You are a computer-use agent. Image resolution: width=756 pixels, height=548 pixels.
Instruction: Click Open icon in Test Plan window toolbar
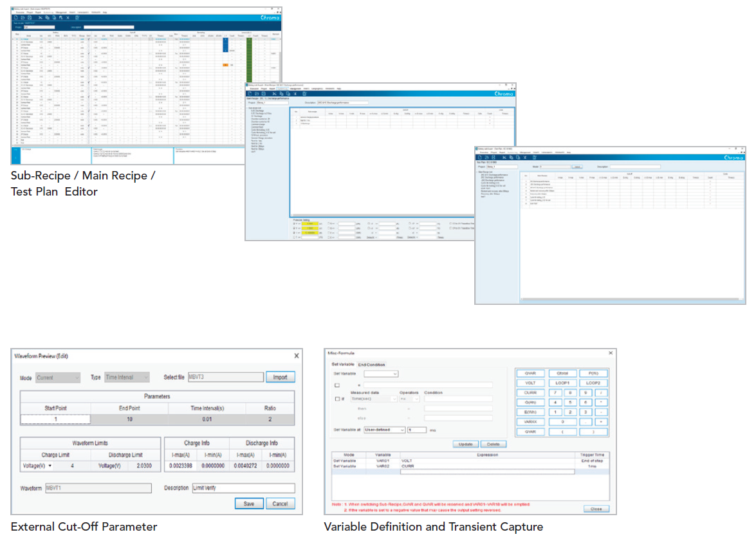coord(486,157)
